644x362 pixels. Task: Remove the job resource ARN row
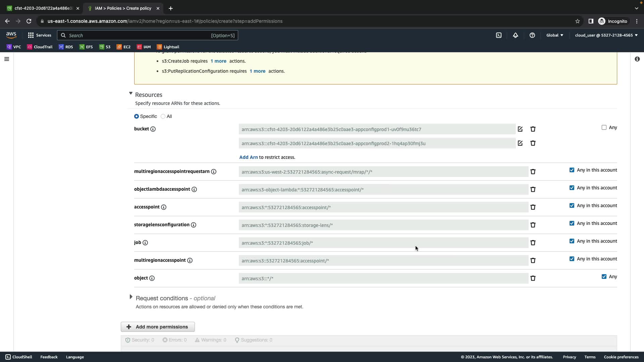[533, 243]
